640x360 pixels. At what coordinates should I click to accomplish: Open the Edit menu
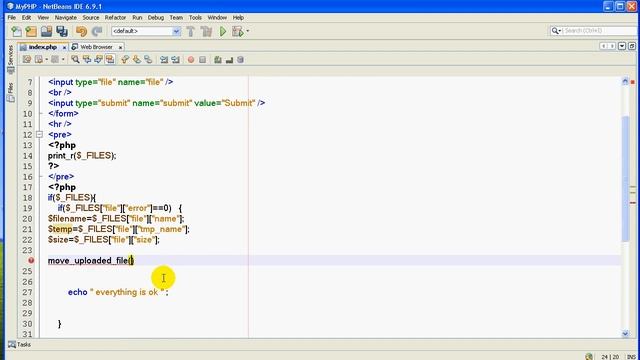coord(27,18)
